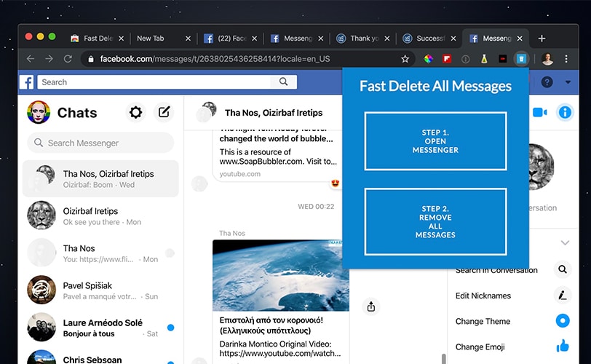Click the conversation scrollbar
591x364 pixels.
tap(444, 359)
